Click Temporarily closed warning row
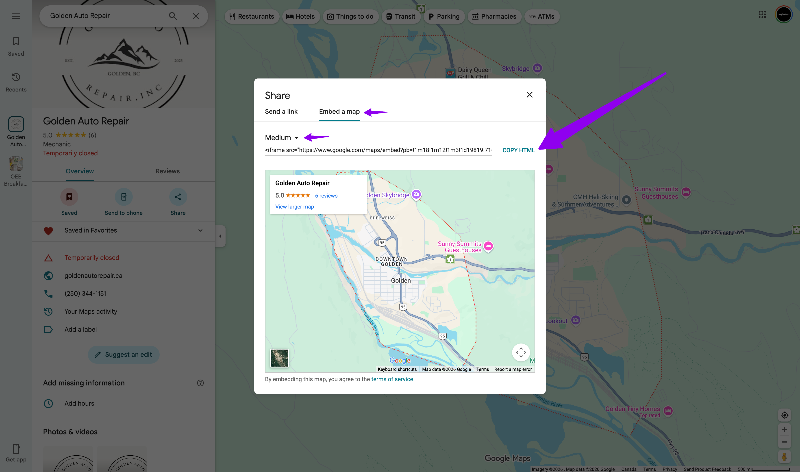 tap(123, 258)
